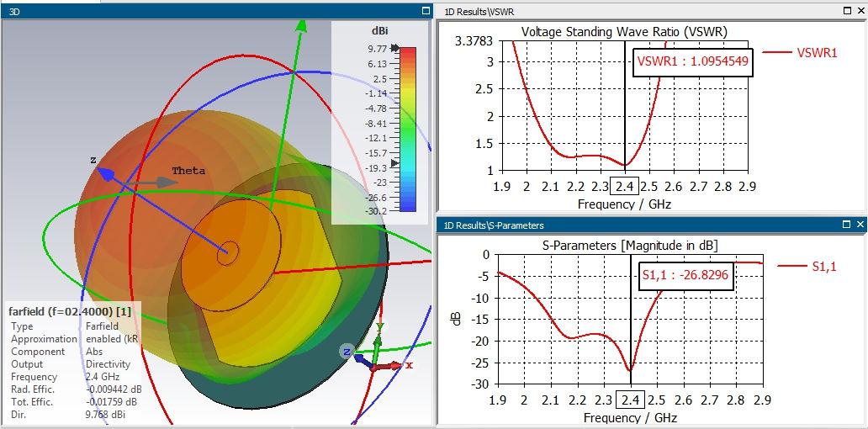868x429 pixels.
Task: Click the farfield (f=02.4000) [1] heading
Action: click(71, 311)
